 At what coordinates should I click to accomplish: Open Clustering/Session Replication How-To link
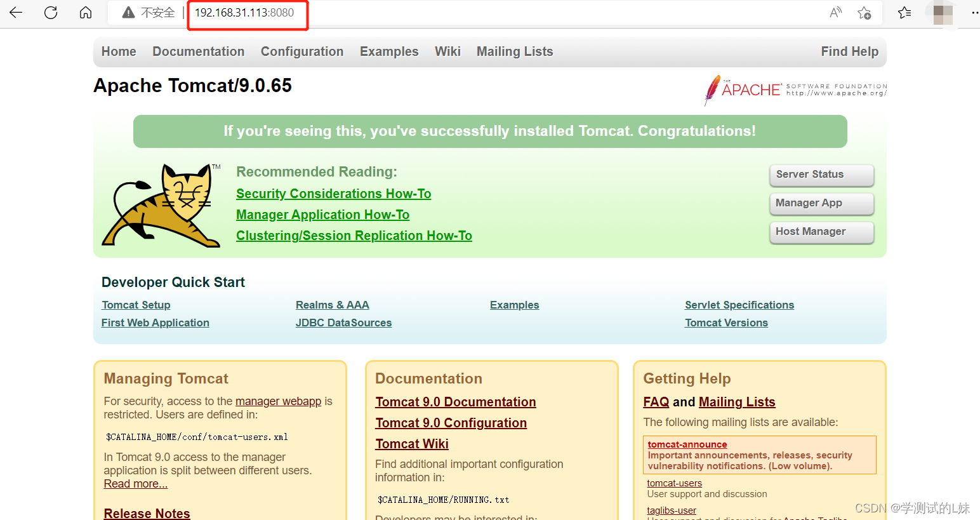point(354,236)
